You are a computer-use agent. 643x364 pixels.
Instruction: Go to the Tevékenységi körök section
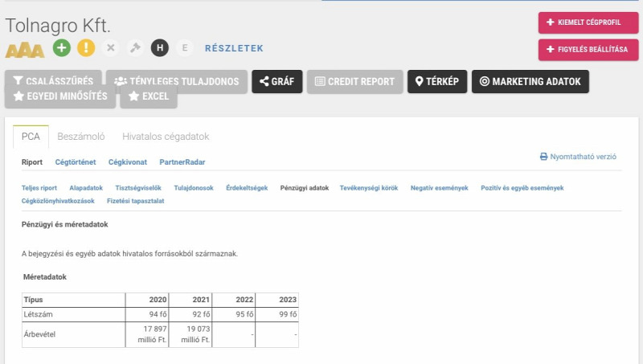click(369, 188)
